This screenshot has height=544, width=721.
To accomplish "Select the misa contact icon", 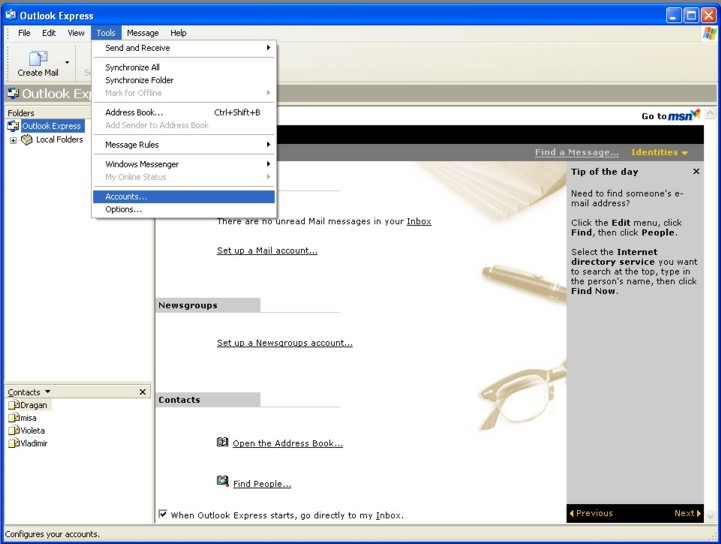I will (14, 418).
